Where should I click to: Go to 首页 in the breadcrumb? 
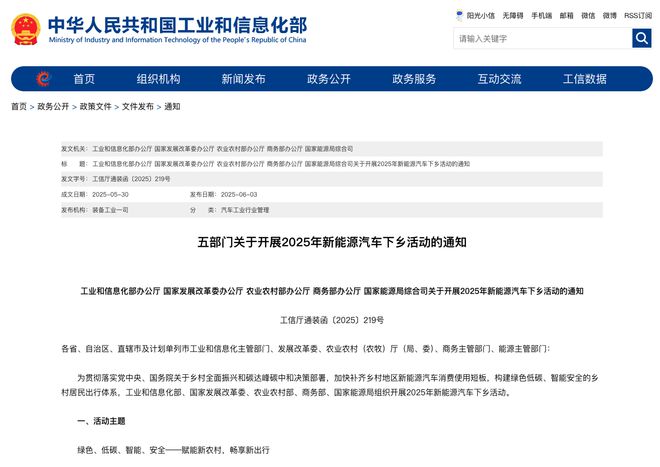[x=19, y=107]
